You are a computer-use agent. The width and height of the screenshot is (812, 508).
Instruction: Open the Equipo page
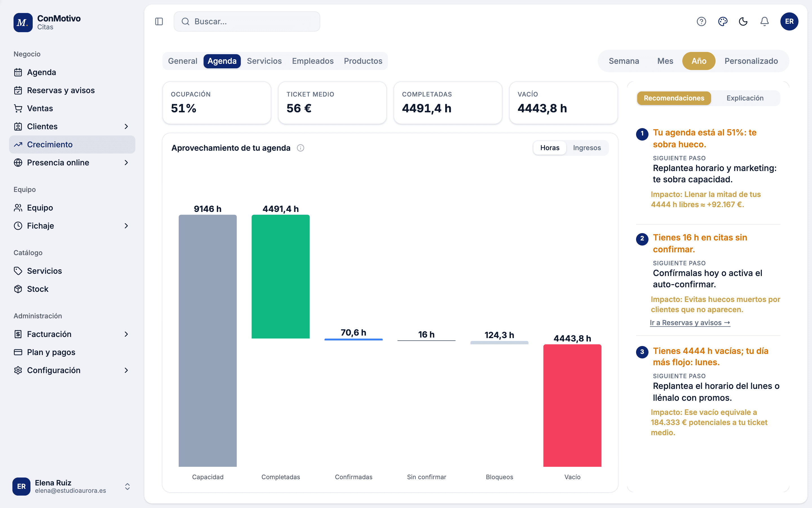pos(72,208)
